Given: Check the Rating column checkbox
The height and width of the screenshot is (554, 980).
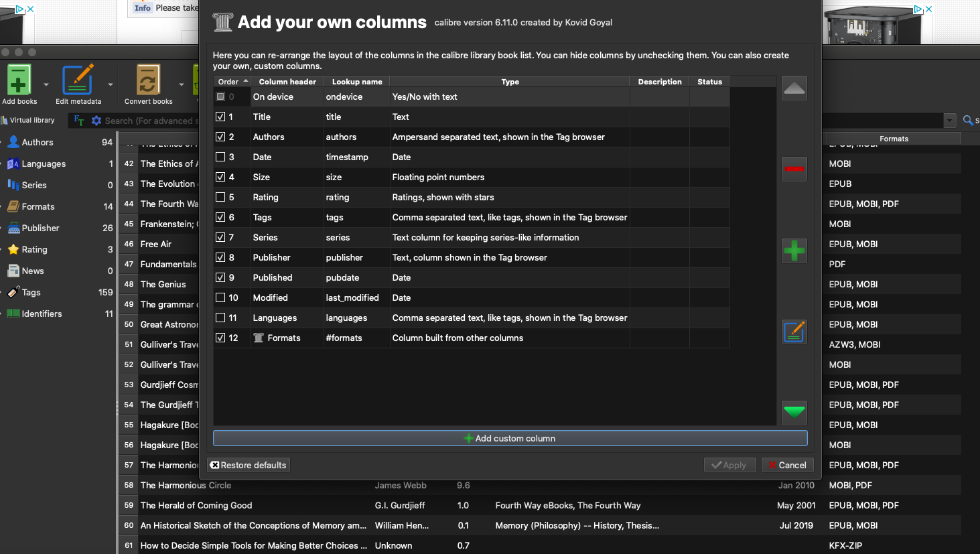Looking at the screenshot, I should (x=220, y=197).
